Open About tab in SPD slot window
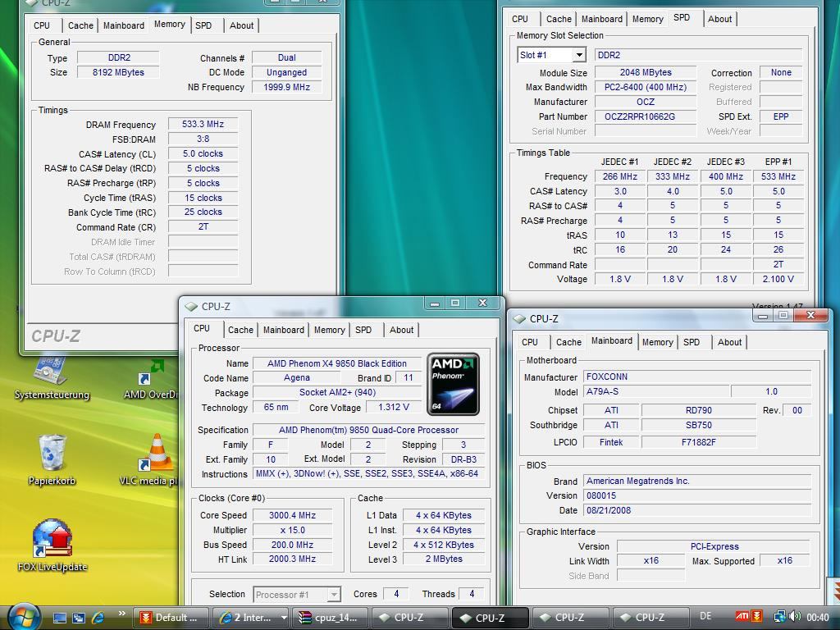840x630 pixels. click(x=719, y=19)
